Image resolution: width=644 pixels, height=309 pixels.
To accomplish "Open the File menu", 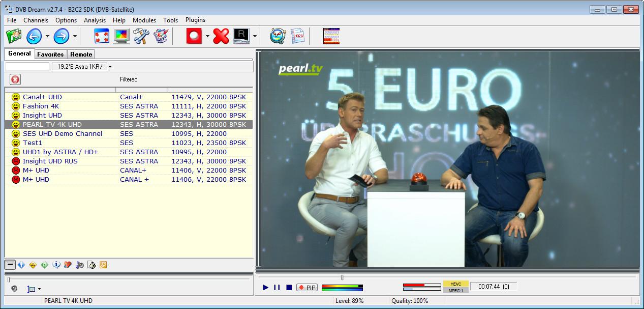I will 12,20.
